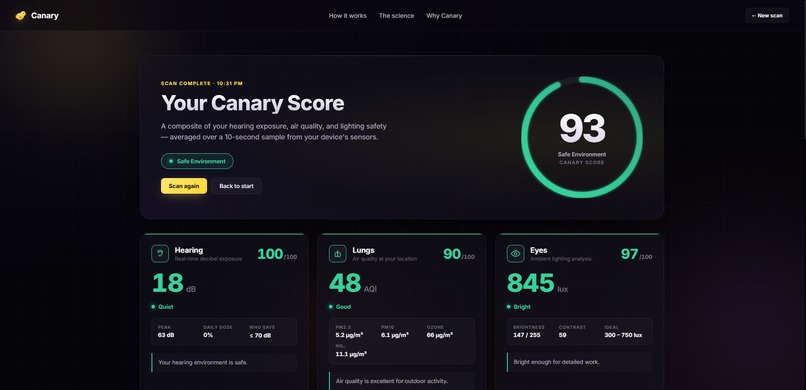Click the Back to start button

[x=236, y=186]
